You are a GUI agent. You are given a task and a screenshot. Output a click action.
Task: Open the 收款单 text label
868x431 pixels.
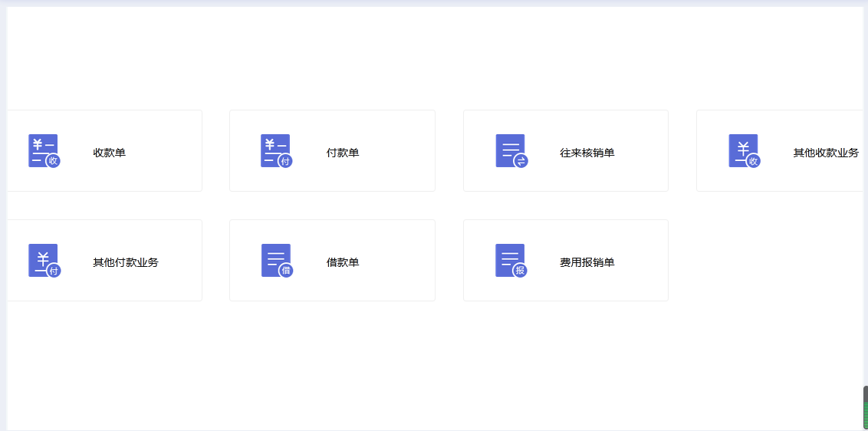point(109,153)
